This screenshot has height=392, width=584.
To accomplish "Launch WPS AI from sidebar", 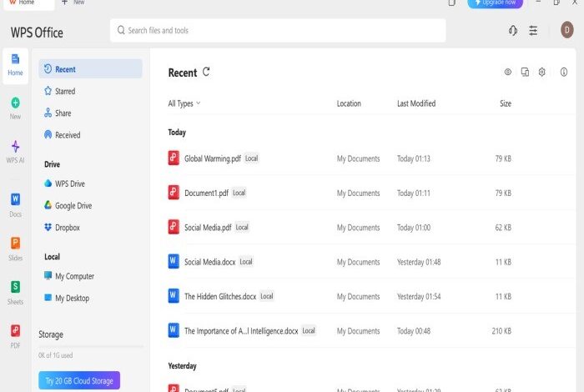I will [15, 152].
